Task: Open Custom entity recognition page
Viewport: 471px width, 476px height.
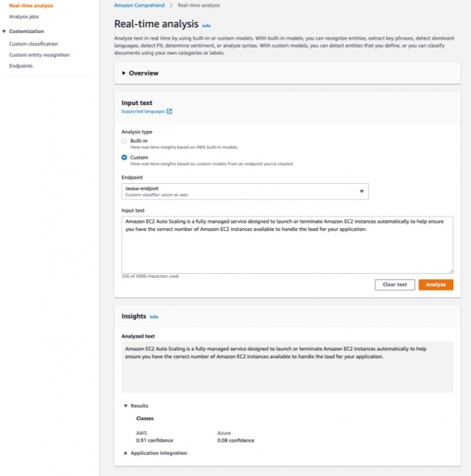Action: click(x=39, y=54)
